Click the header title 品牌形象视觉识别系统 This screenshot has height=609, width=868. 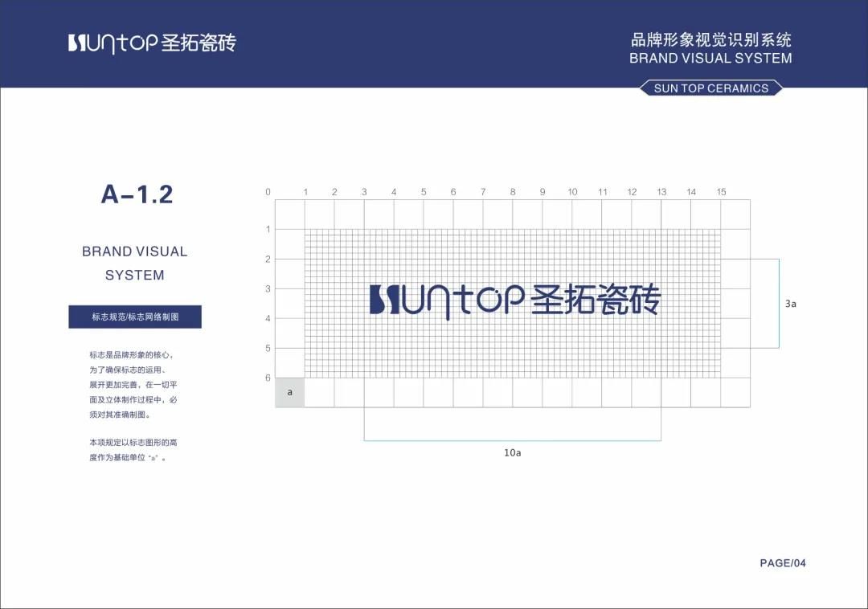point(710,40)
